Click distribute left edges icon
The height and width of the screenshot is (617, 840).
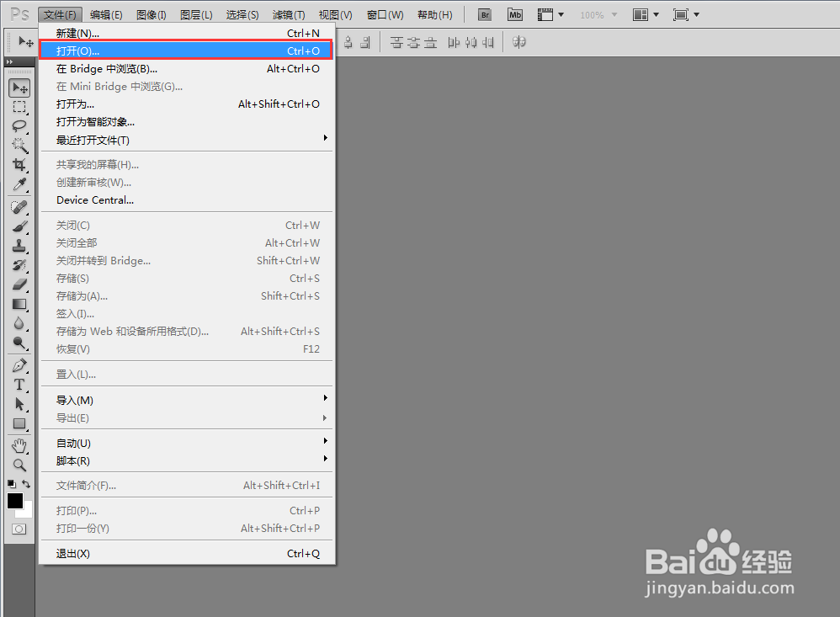pyautogui.click(x=453, y=42)
